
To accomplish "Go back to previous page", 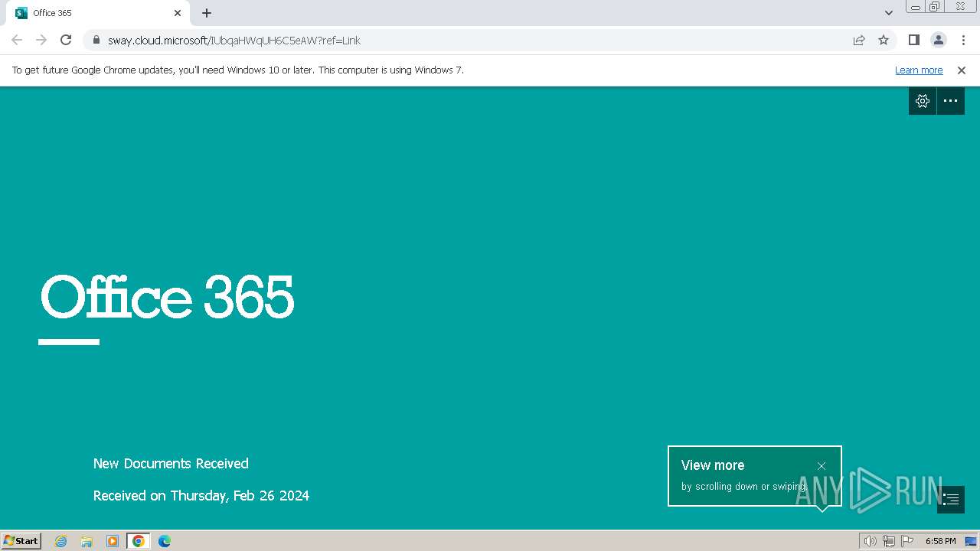I will pos(17,40).
